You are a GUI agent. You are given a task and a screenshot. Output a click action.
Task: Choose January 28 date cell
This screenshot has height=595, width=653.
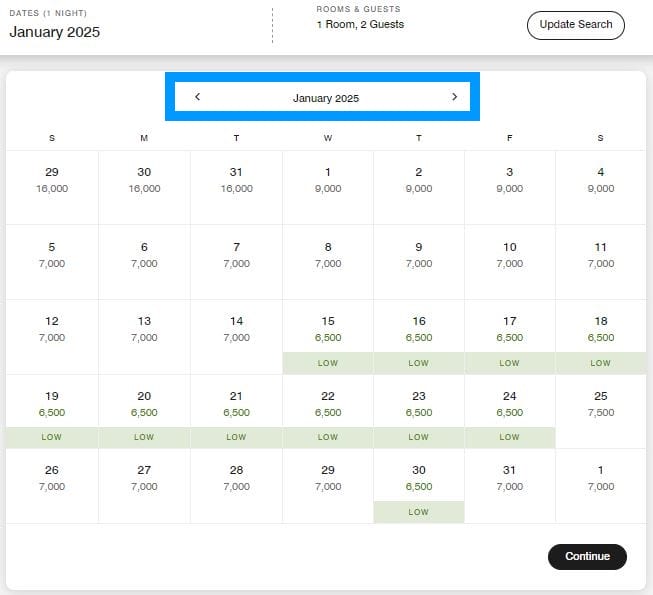[236, 486]
